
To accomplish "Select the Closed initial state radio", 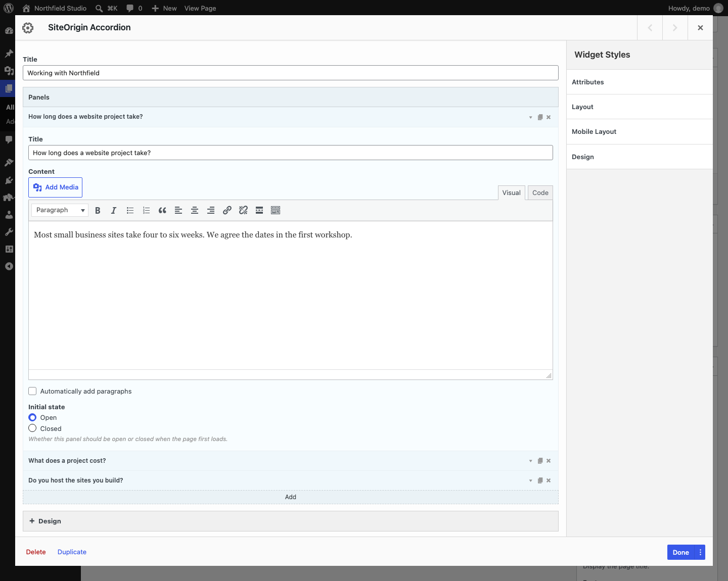I will [32, 428].
